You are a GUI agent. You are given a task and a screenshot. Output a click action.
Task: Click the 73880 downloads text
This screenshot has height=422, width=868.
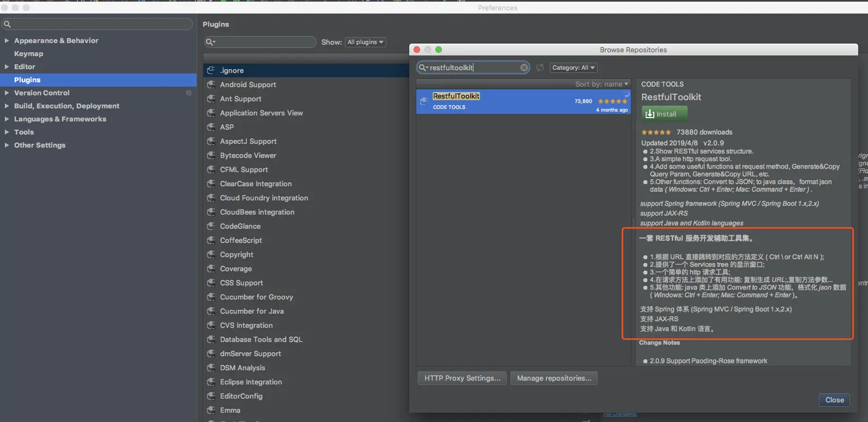pyautogui.click(x=705, y=132)
